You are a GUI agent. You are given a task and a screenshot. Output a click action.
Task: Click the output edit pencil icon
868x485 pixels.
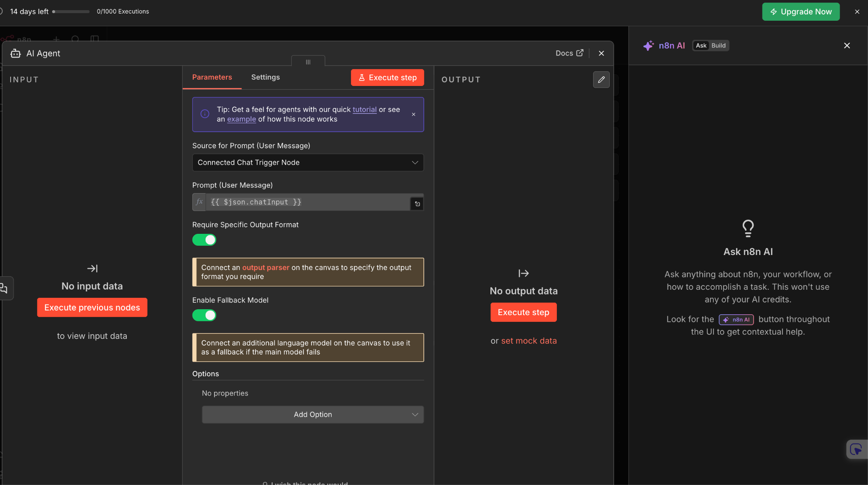pyautogui.click(x=601, y=80)
